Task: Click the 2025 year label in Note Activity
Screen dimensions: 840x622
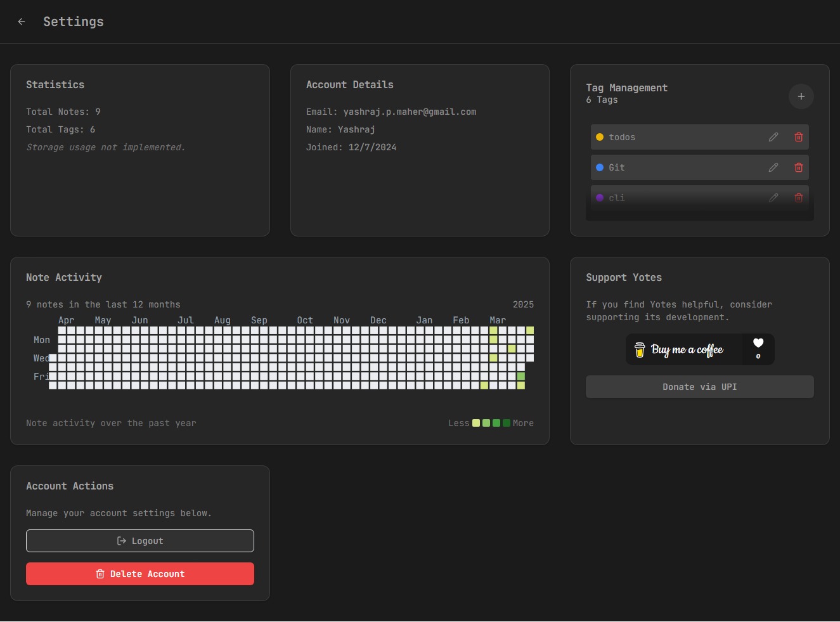Action: pyautogui.click(x=523, y=304)
